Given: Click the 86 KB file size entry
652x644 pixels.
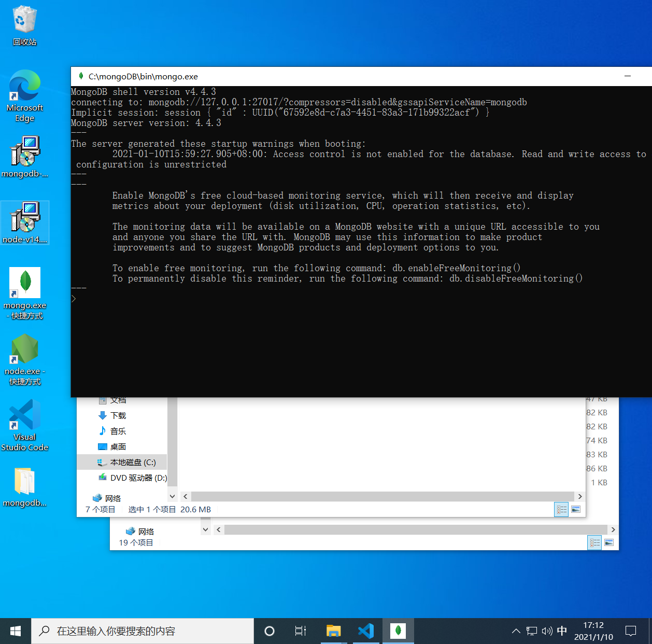Looking at the screenshot, I should point(597,468).
